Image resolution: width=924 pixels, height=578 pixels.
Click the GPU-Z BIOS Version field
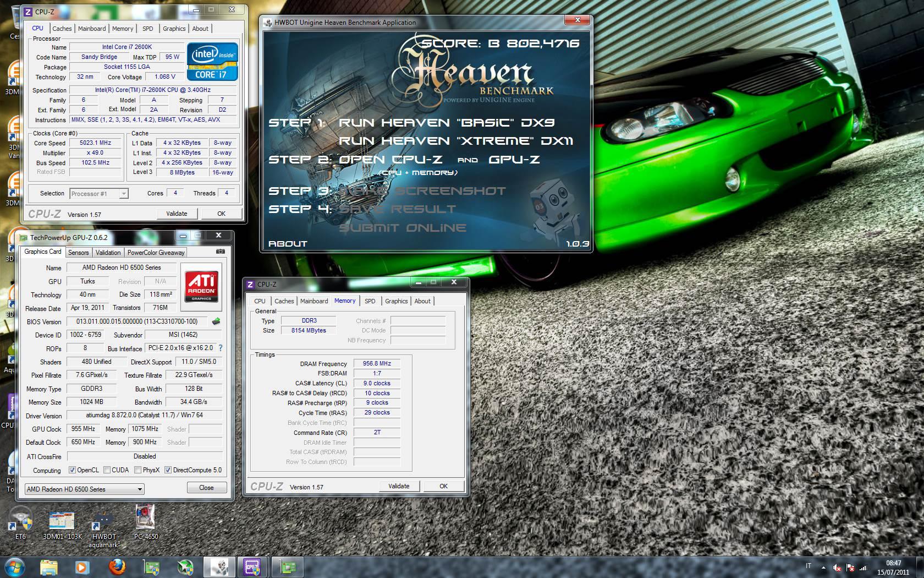[137, 321]
